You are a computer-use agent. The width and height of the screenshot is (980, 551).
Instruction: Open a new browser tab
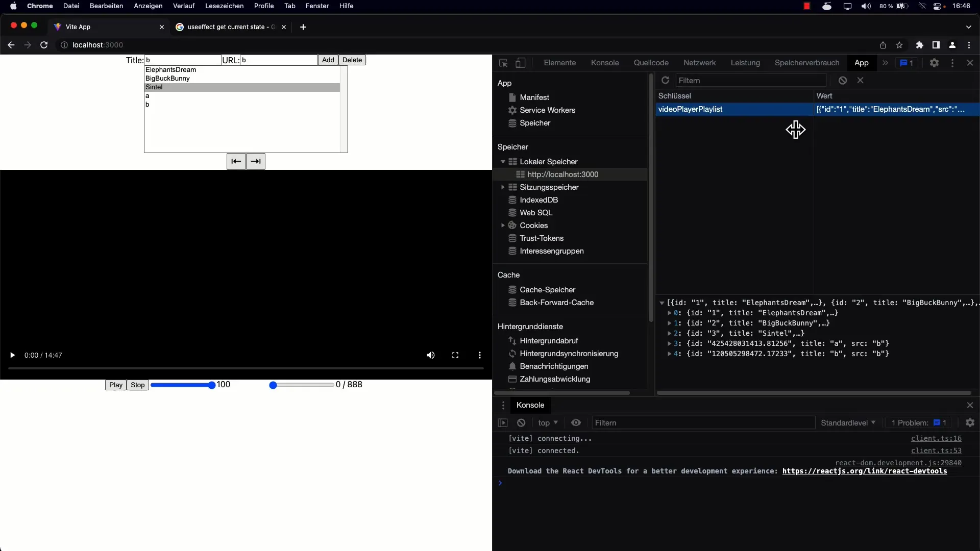coord(303,27)
